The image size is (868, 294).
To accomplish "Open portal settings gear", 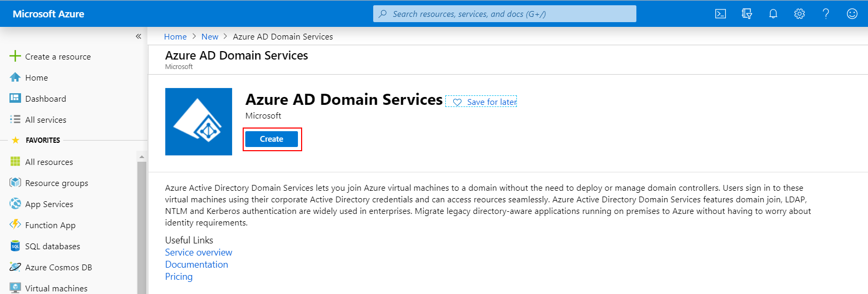I will tap(800, 14).
